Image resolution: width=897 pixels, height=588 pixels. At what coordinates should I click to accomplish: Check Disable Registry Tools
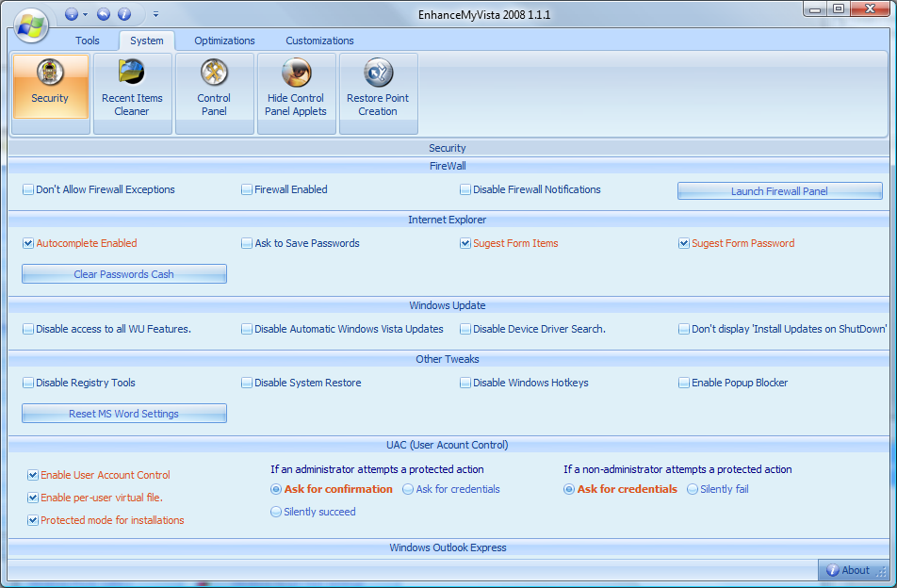pyautogui.click(x=28, y=383)
